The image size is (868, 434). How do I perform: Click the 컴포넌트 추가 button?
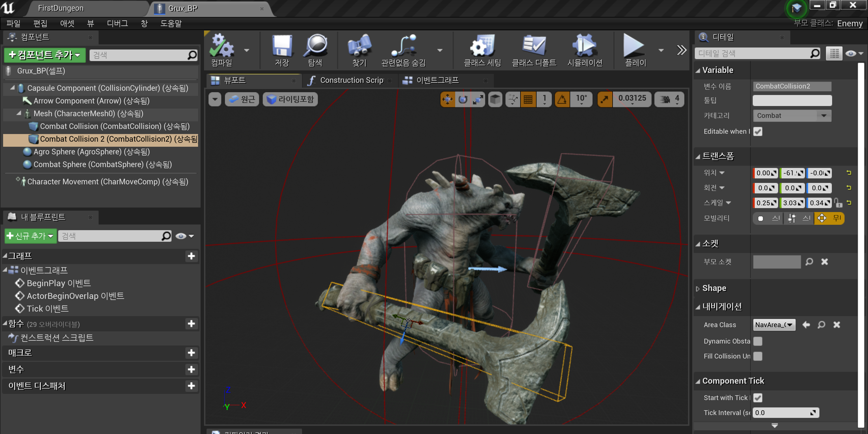coord(45,55)
